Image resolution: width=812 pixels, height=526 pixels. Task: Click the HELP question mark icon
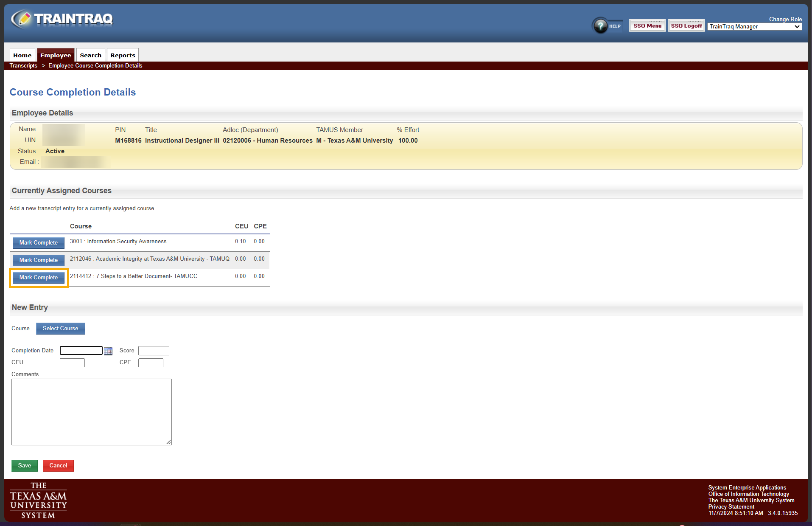600,25
